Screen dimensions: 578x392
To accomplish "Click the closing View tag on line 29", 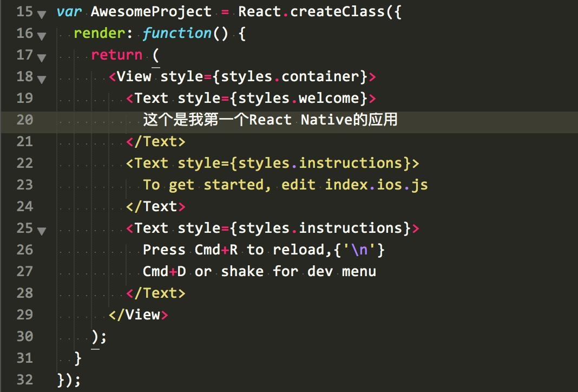I will pyautogui.click(x=138, y=315).
